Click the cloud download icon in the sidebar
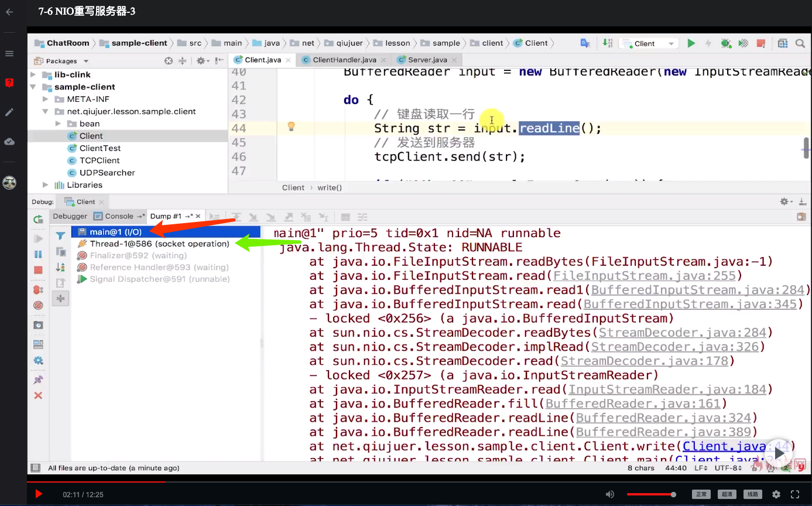812x506 pixels. [9, 142]
